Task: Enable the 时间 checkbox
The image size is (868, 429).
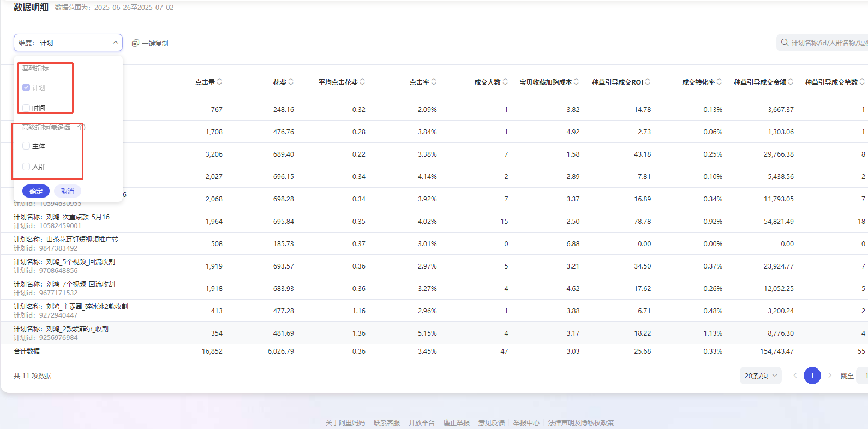Action: coord(26,108)
